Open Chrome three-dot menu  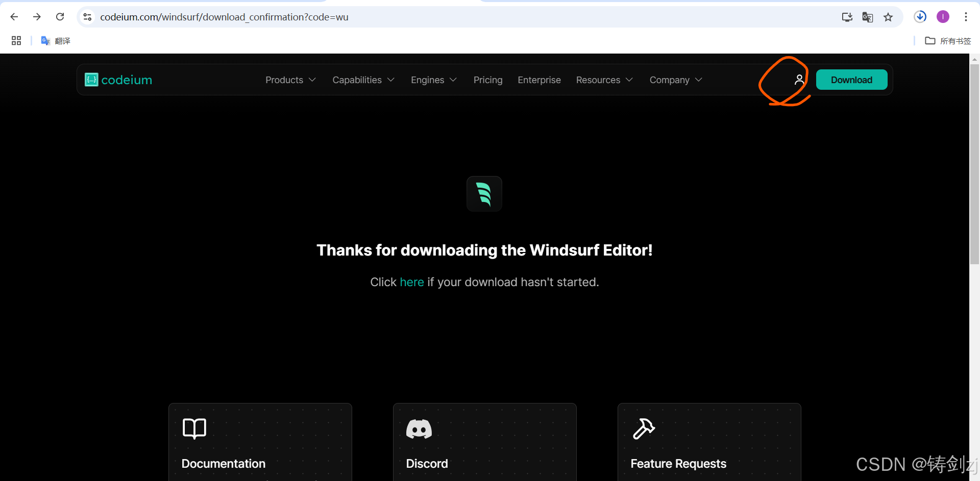(x=966, y=17)
